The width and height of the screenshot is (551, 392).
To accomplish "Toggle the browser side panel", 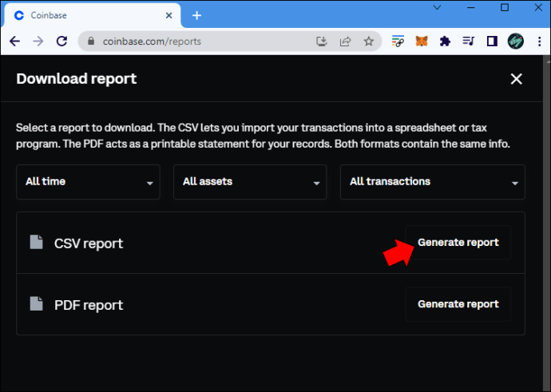I will coord(492,42).
